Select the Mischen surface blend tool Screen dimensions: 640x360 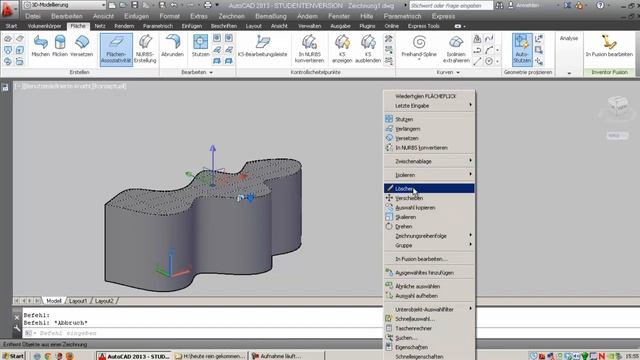[40, 46]
